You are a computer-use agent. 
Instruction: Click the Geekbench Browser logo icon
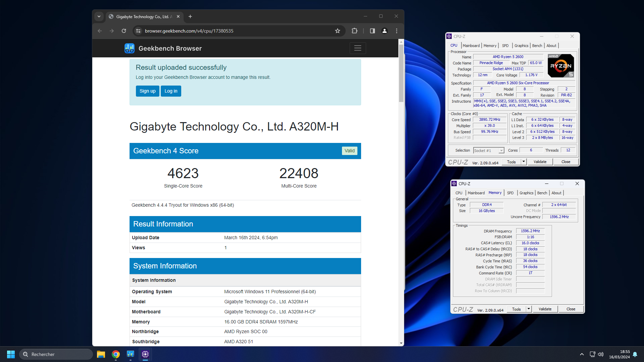(x=130, y=48)
